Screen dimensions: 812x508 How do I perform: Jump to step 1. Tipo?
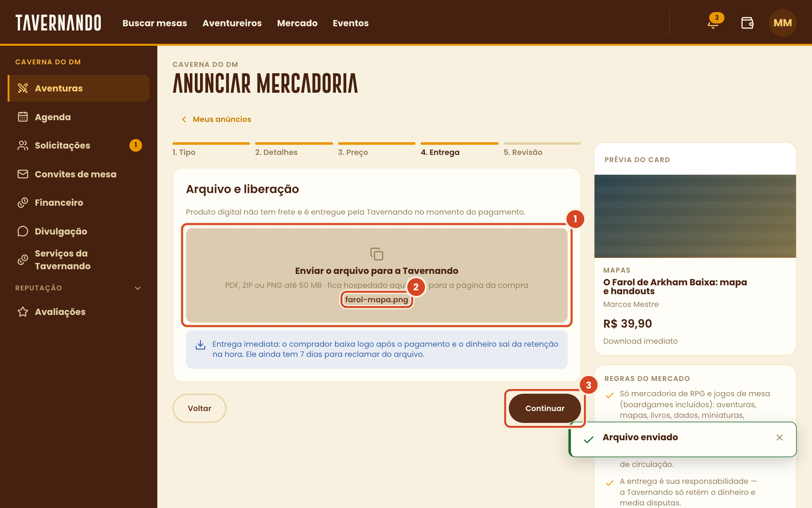[x=211, y=150]
